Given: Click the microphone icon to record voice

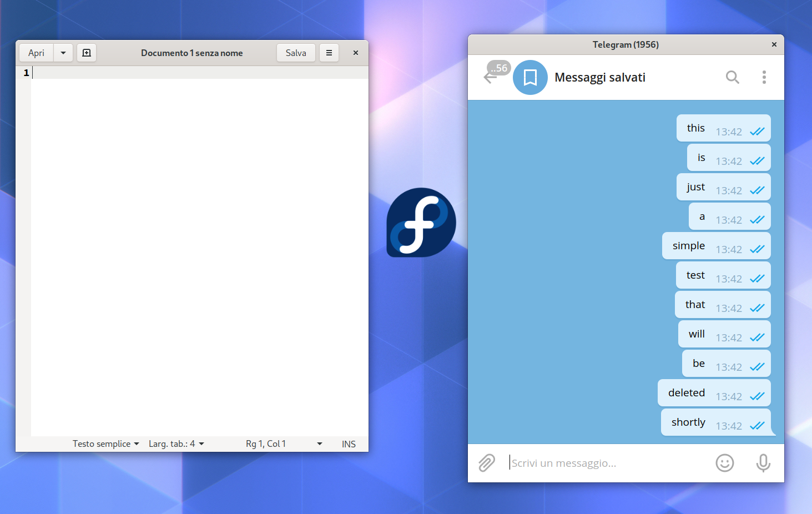Looking at the screenshot, I should click(x=764, y=462).
